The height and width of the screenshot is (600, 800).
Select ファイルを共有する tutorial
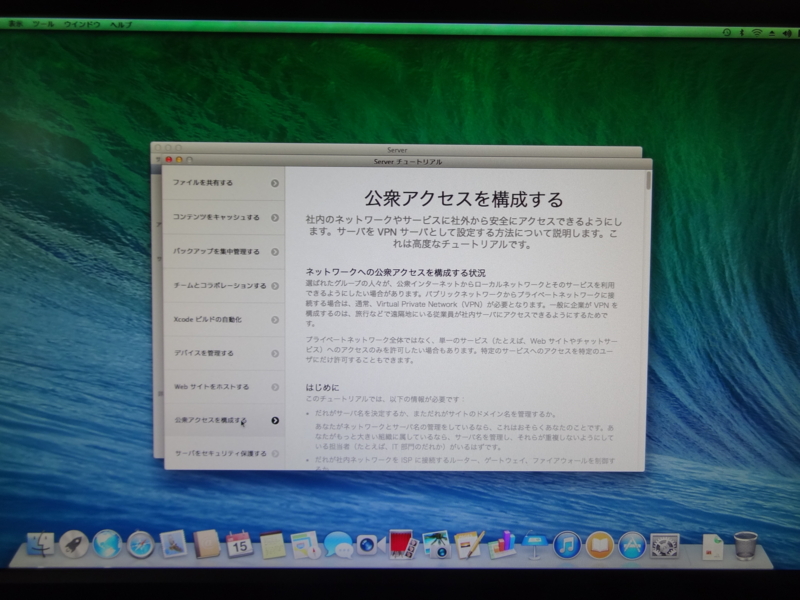pyautogui.click(x=223, y=183)
